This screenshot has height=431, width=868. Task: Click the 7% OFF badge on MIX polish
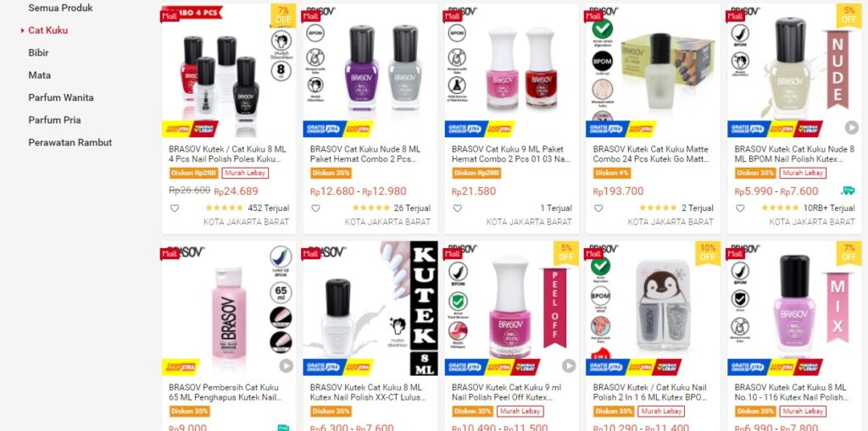coord(849,251)
